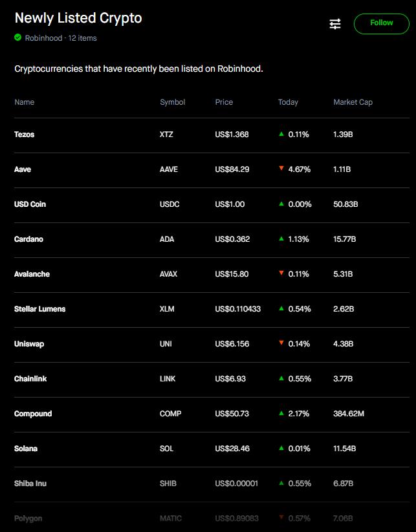
Task: Click the red down arrow next to Aave
Action: [281, 169]
